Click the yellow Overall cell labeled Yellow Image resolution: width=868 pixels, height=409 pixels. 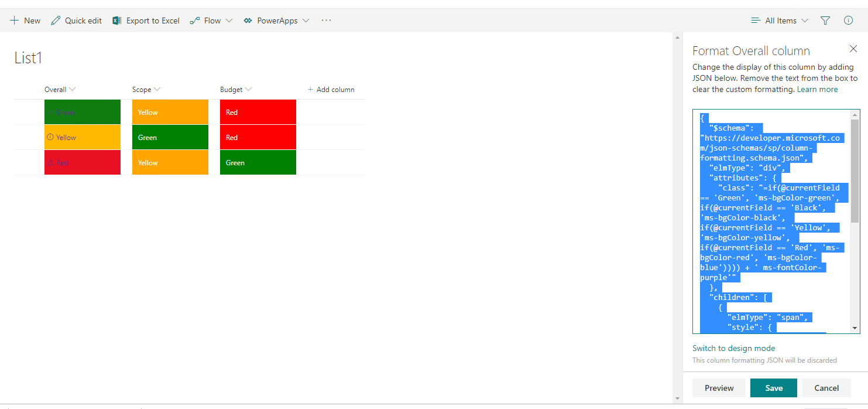click(x=83, y=137)
